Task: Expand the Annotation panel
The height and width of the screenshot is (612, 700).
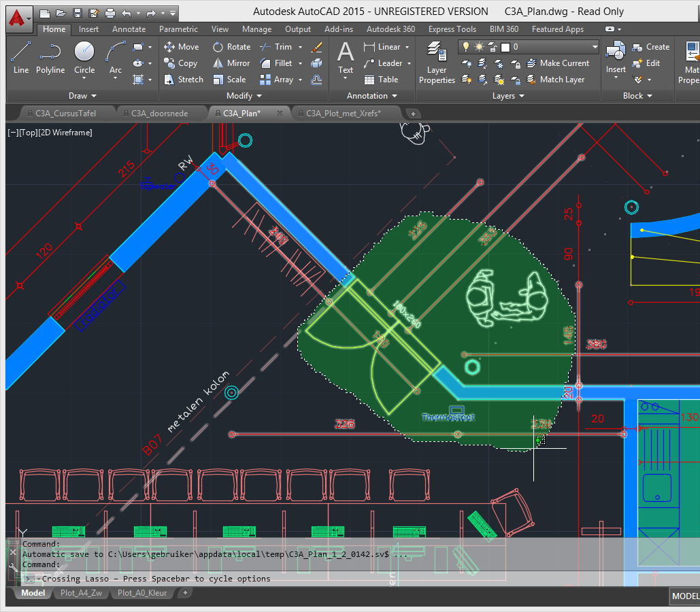Action: coord(372,96)
